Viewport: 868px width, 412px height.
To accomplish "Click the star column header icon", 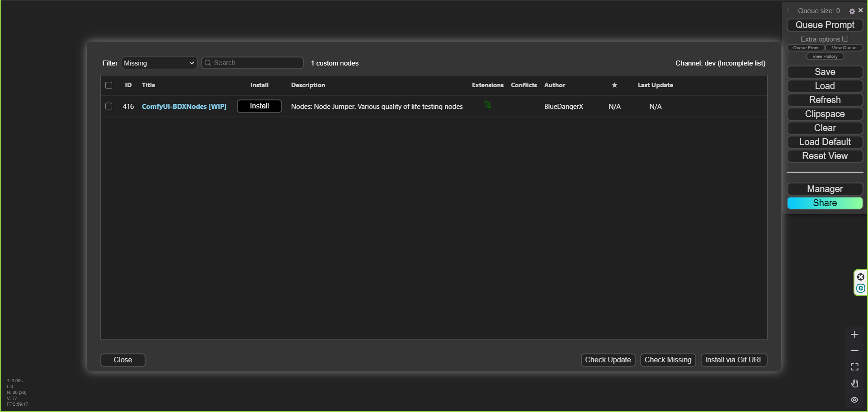I will (x=614, y=85).
